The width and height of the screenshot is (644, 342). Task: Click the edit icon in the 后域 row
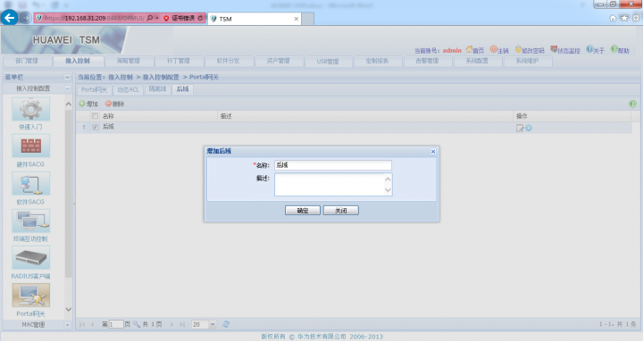(520, 128)
